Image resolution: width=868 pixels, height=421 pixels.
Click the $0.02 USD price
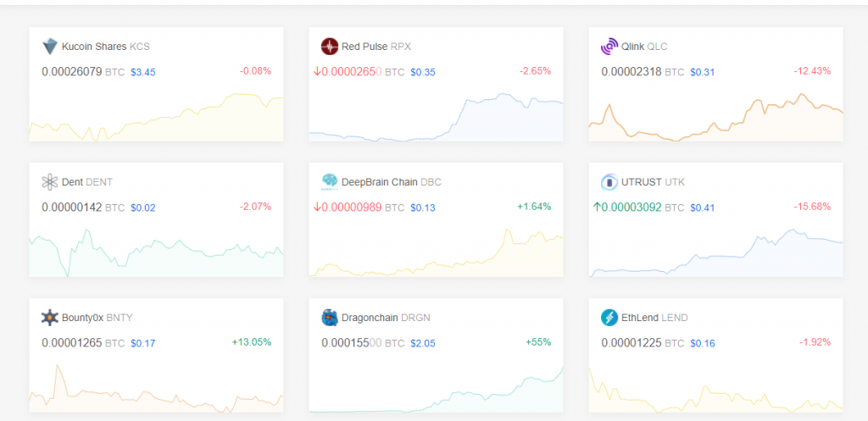pos(143,208)
